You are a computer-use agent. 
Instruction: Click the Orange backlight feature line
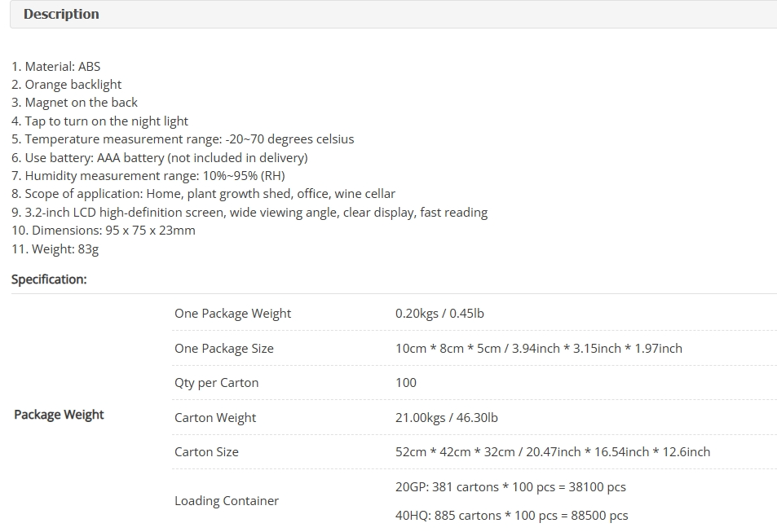point(66,85)
